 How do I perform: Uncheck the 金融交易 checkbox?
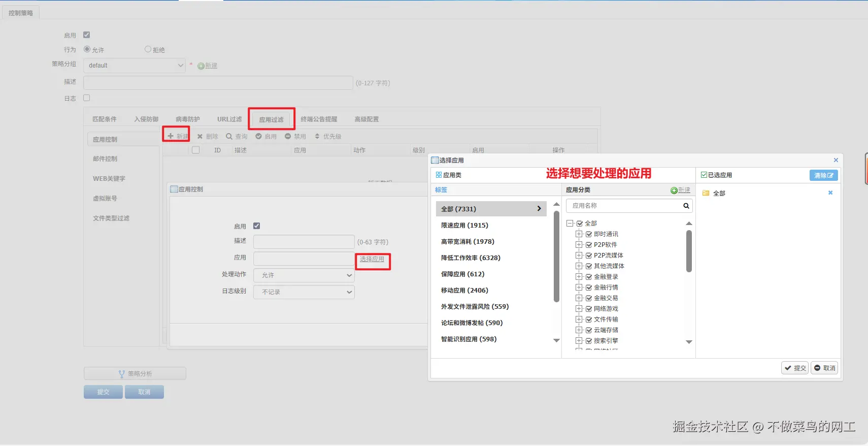(589, 298)
